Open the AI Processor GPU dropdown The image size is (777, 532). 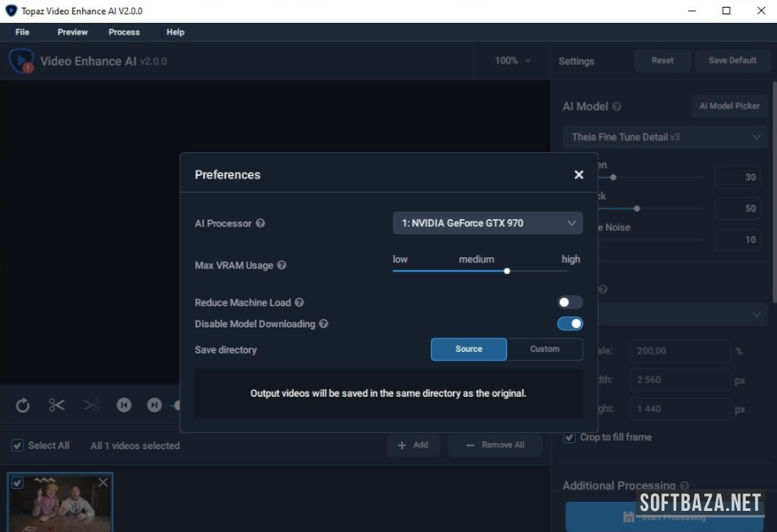488,223
